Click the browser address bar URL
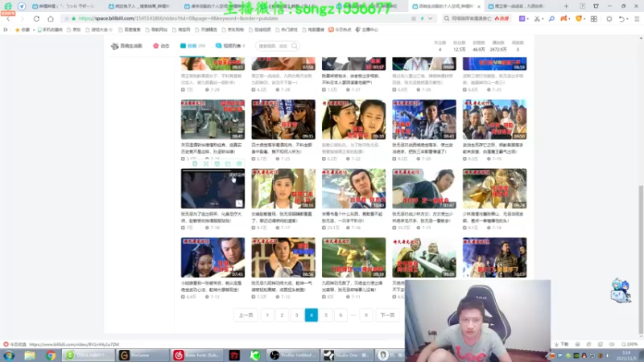Image resolution: width=644 pixels, height=362 pixels. [x=178, y=19]
